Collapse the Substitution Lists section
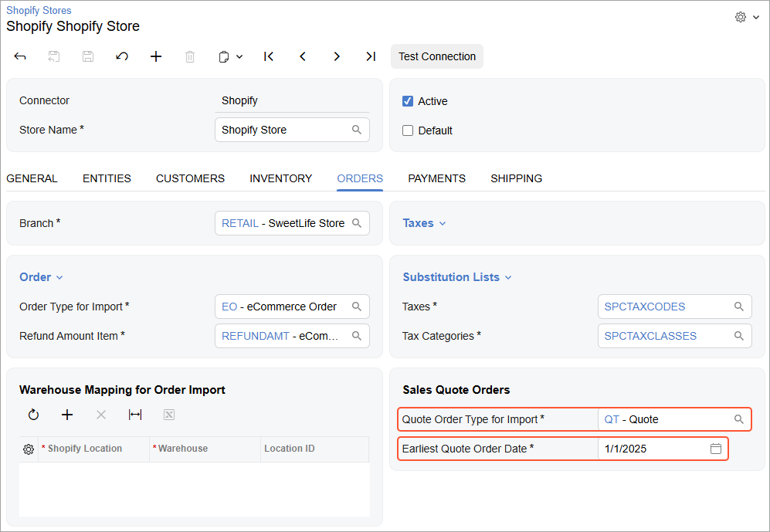 point(456,277)
